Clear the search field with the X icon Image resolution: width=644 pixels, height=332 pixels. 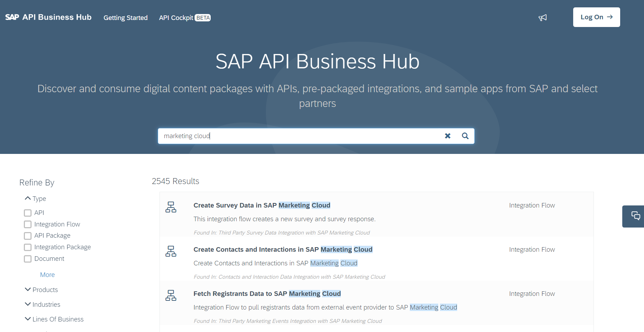click(x=448, y=136)
